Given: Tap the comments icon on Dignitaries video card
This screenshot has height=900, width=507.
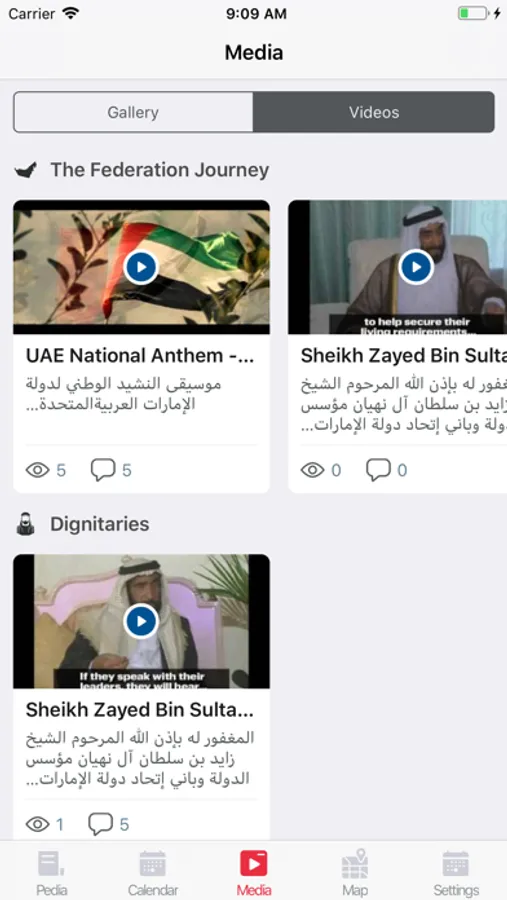Looking at the screenshot, I should 100,824.
